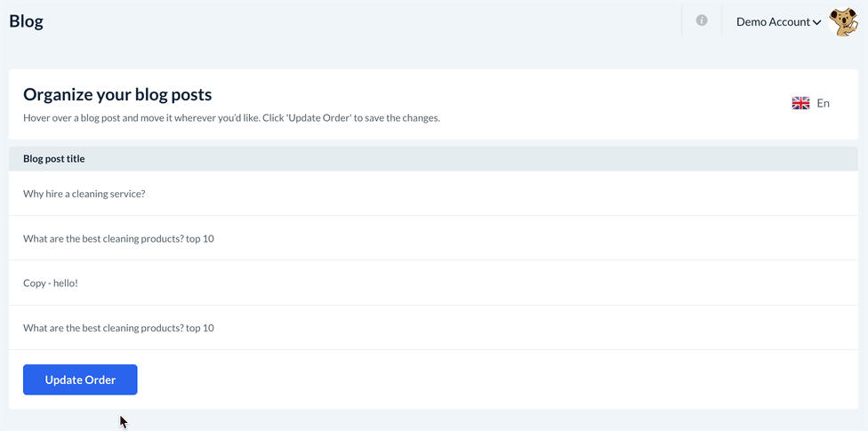Screen dimensions: 868x431
Task: Click 'top 10' text in last blog row
Action: pos(200,328)
